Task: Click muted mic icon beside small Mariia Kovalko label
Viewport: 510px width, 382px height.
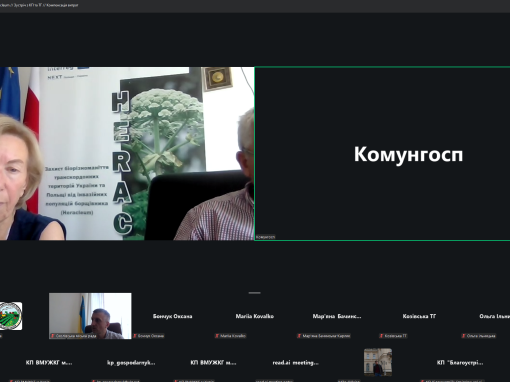Action: tap(217, 336)
